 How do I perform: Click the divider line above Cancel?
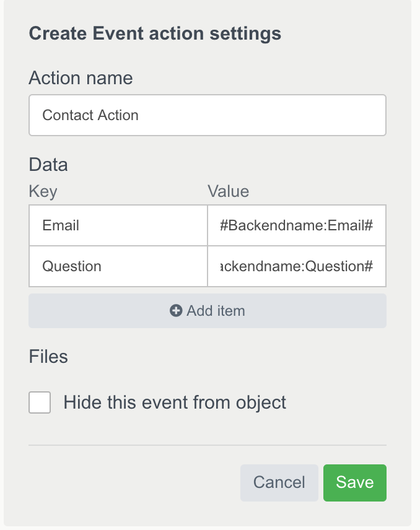click(208, 445)
